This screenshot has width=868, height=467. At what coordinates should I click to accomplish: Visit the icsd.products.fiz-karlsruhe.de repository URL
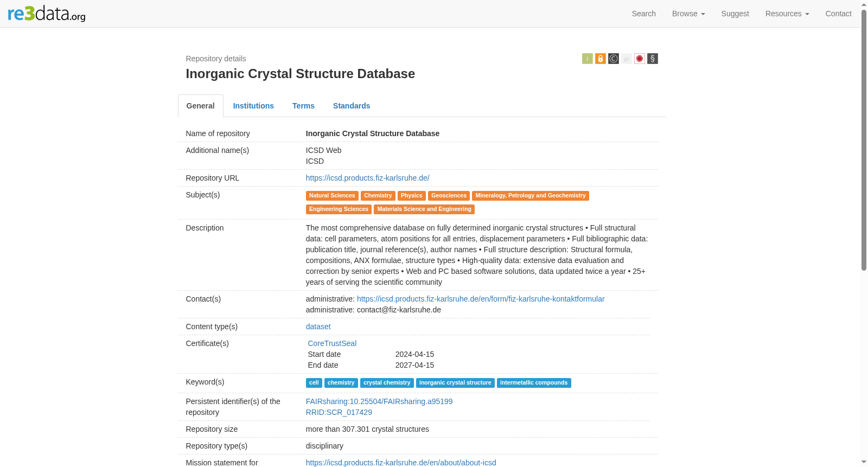click(367, 178)
